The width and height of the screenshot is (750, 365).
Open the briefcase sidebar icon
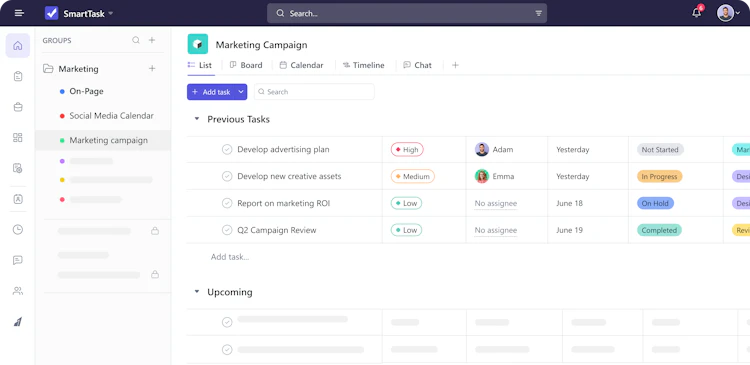(18, 107)
